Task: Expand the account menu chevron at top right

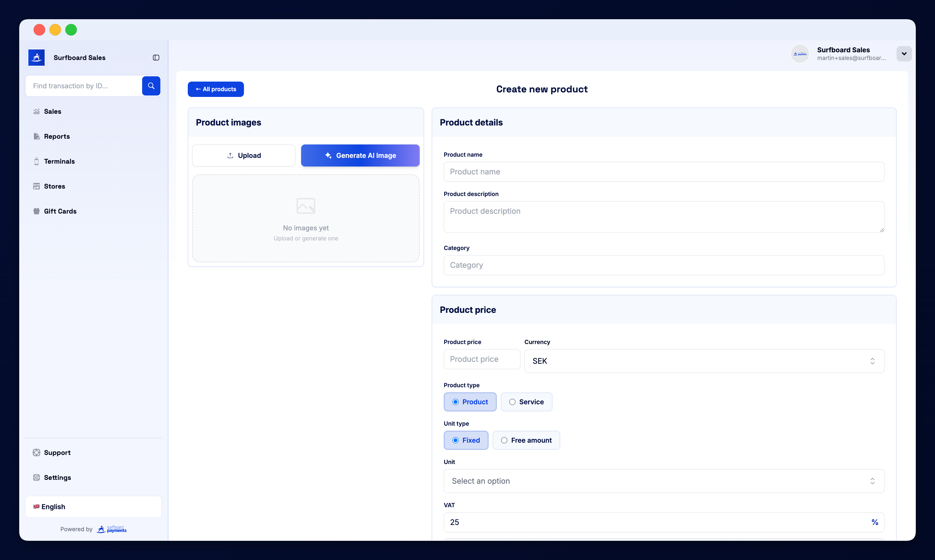Action: [x=904, y=54]
